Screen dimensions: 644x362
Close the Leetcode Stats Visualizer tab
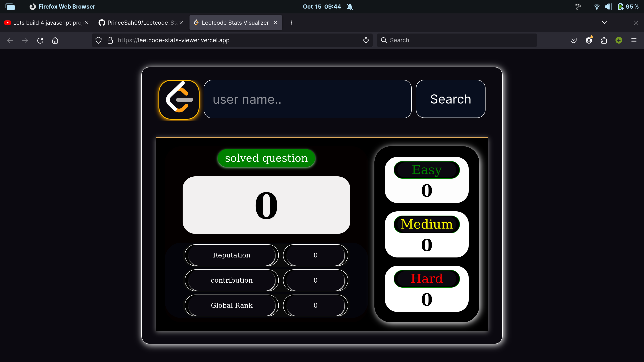pos(275,23)
